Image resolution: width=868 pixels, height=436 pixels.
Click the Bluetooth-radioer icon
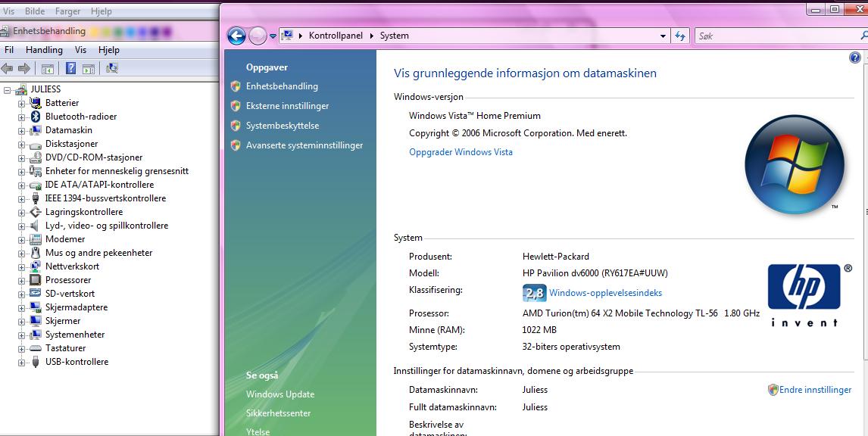coord(36,117)
